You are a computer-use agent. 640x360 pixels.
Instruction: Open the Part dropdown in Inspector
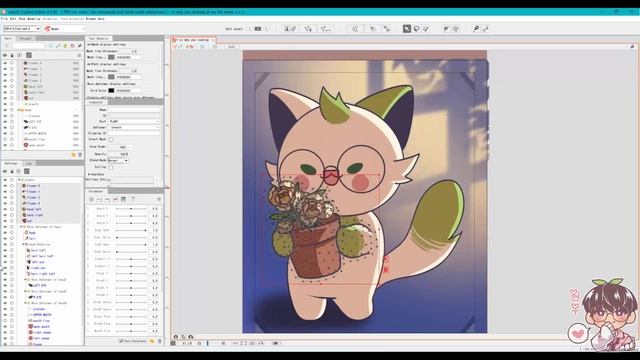(x=134, y=122)
